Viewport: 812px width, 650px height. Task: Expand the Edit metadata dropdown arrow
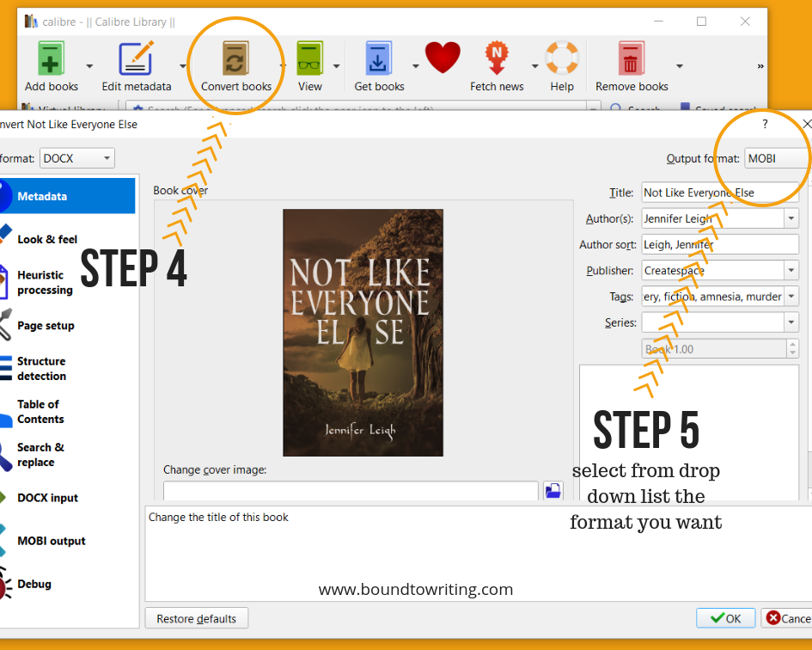[x=182, y=66]
